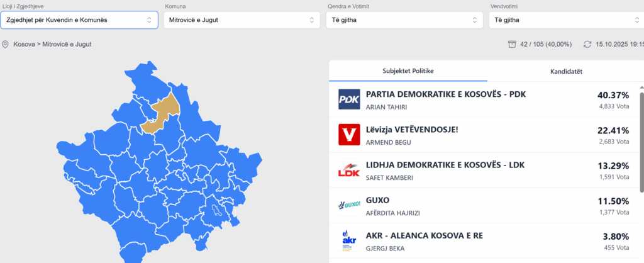Click the Vetëvendosje red logo
The height and width of the screenshot is (263, 644).
click(x=348, y=134)
